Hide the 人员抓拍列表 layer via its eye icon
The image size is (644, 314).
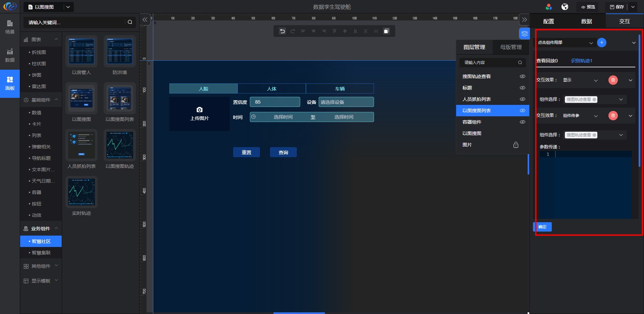click(x=522, y=99)
